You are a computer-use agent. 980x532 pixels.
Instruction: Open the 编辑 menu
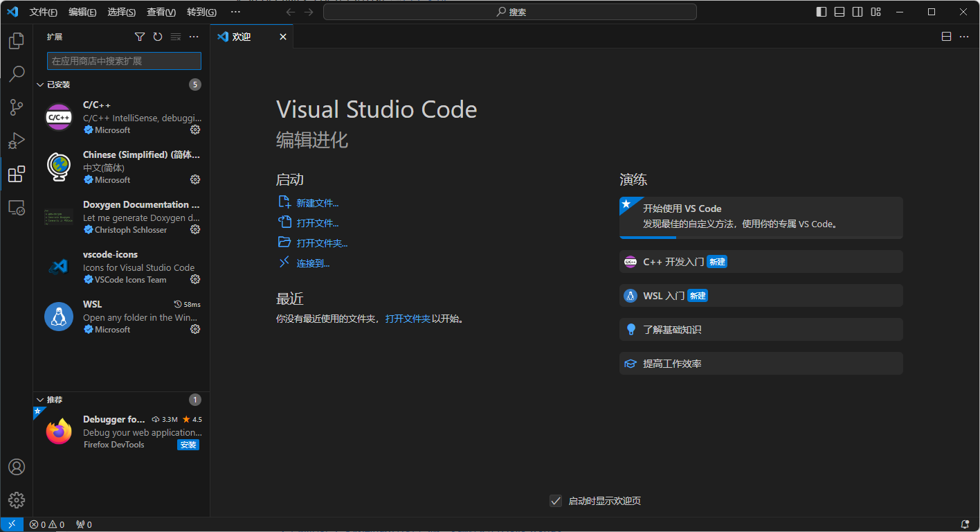click(82, 12)
